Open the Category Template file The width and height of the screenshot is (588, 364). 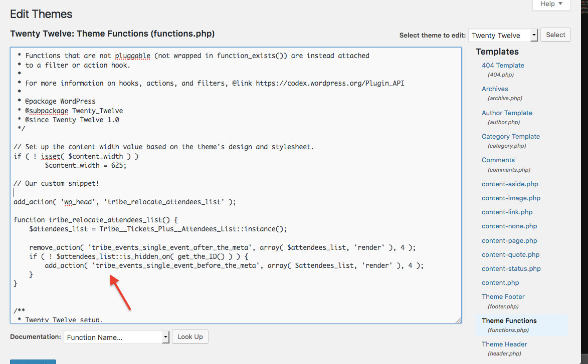tap(510, 136)
